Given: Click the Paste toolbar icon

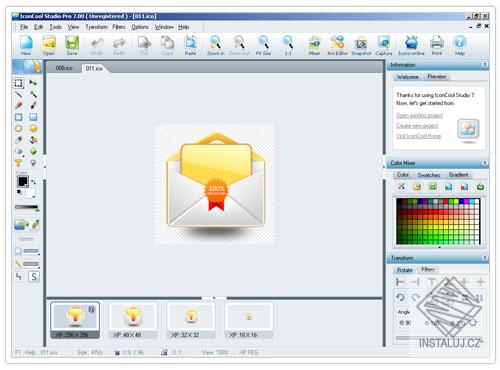Looking at the screenshot, I should pyautogui.click(x=190, y=46).
